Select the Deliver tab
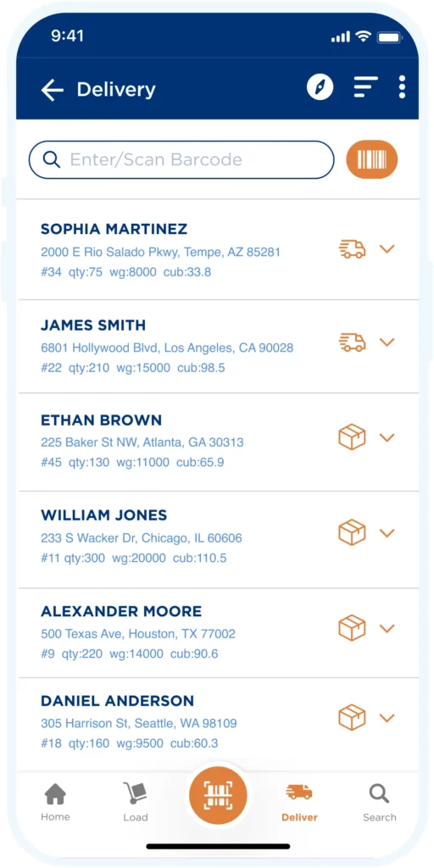This screenshot has height=868, width=434. click(x=299, y=802)
